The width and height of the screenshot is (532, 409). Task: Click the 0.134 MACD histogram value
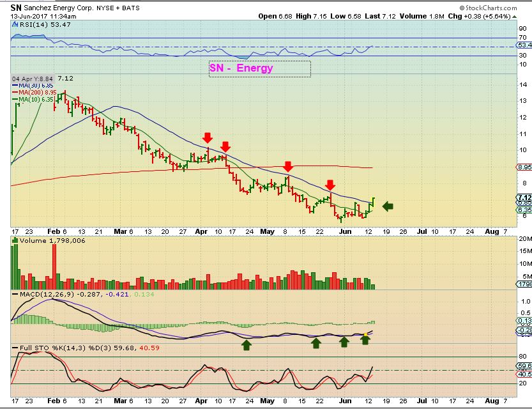(x=144, y=294)
